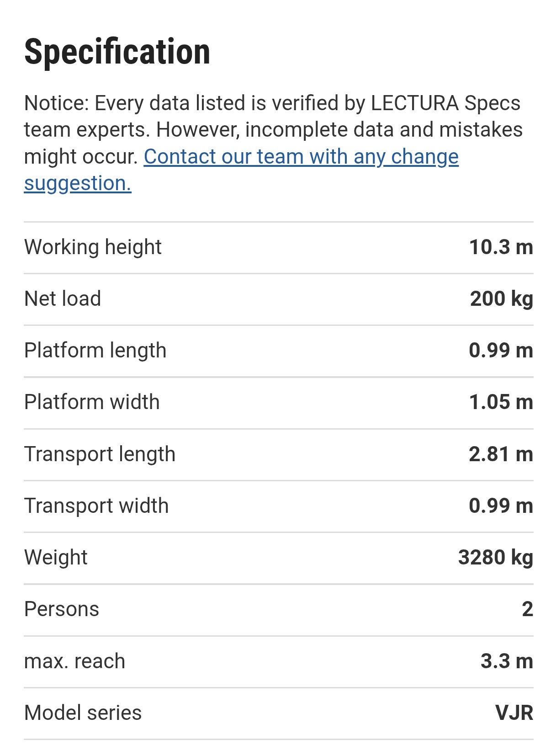
Task: Select the 3280 kg weight value
Action: [496, 558]
